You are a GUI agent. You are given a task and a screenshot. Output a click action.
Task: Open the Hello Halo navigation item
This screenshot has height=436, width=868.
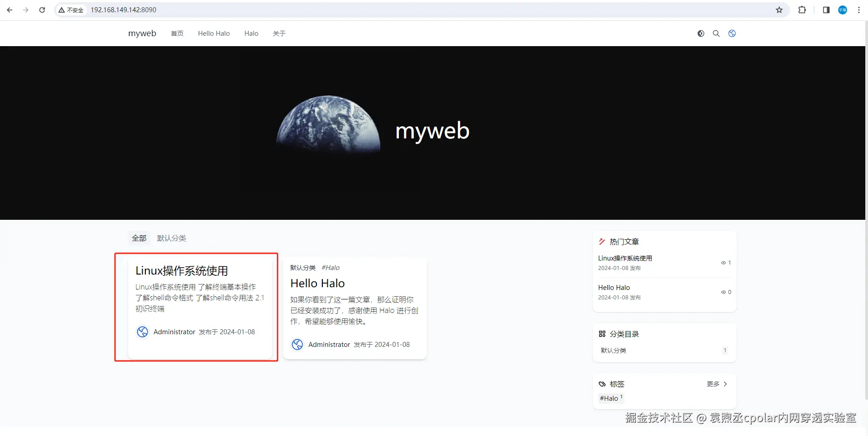[214, 33]
